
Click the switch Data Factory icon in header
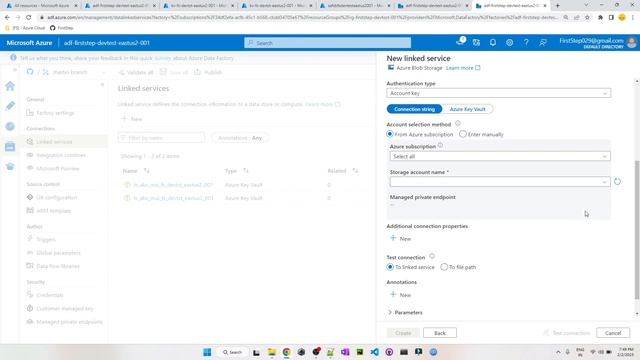pos(476,42)
